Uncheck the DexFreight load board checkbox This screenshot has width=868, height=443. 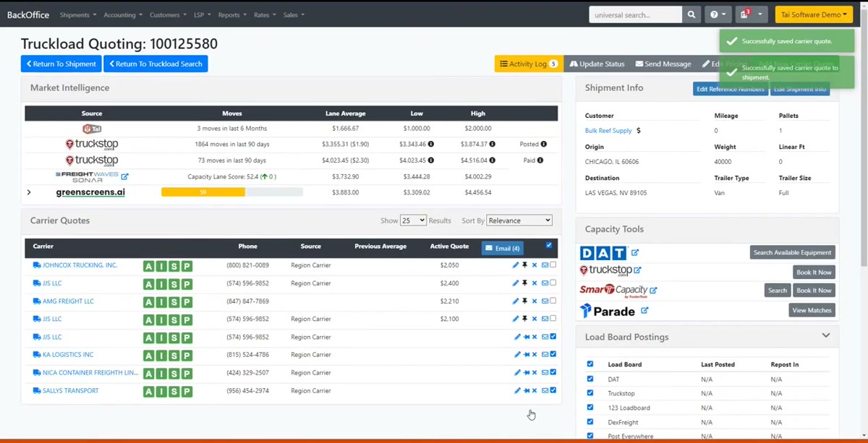click(x=590, y=422)
